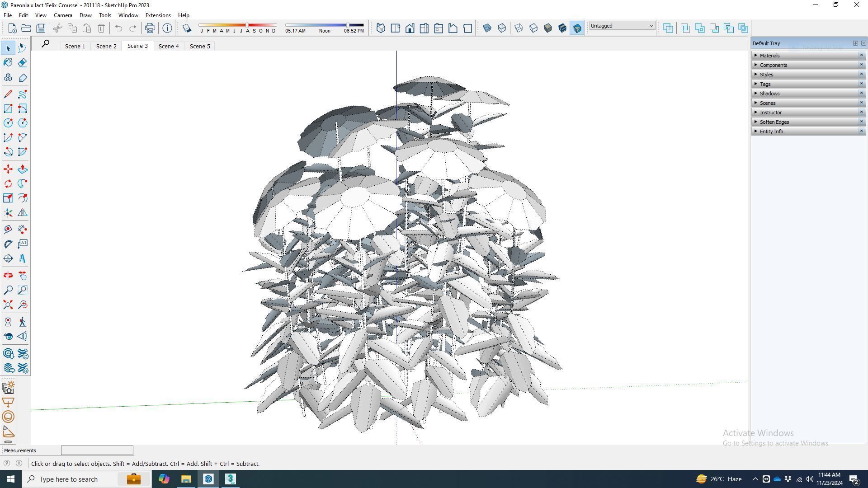Toggle X-Ray face style
The height and width of the screenshot is (488, 868).
tap(487, 28)
